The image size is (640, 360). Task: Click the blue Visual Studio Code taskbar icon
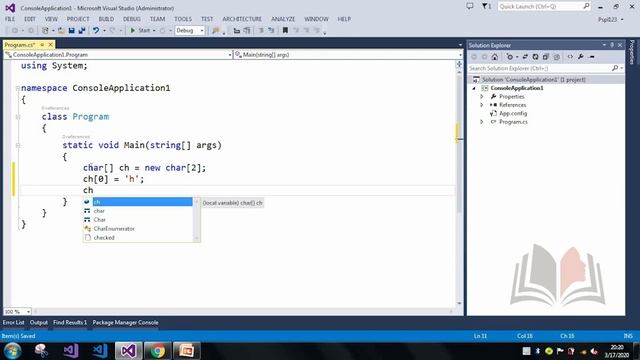point(100,351)
